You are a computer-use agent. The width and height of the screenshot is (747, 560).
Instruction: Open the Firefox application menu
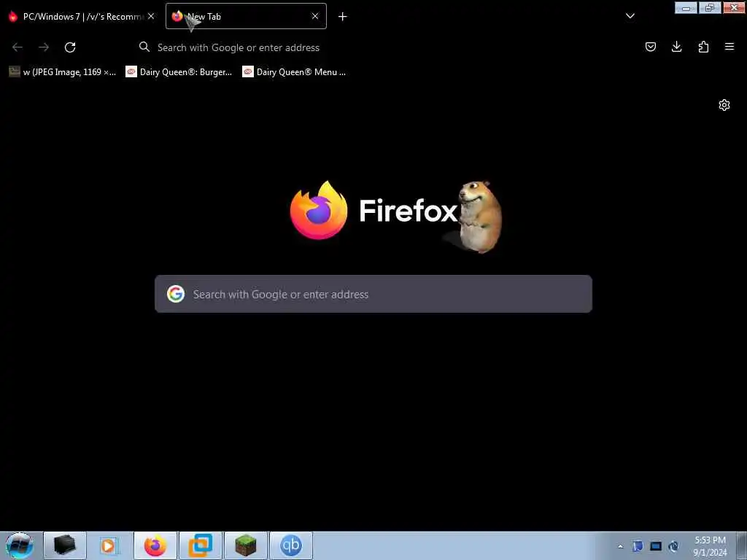729,47
